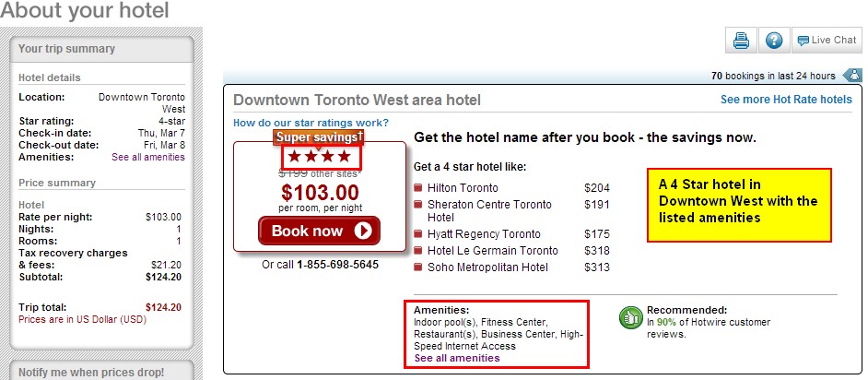This screenshot has height=380, width=868.
Task: Open See all amenities under Amenities list
Action: click(457, 358)
